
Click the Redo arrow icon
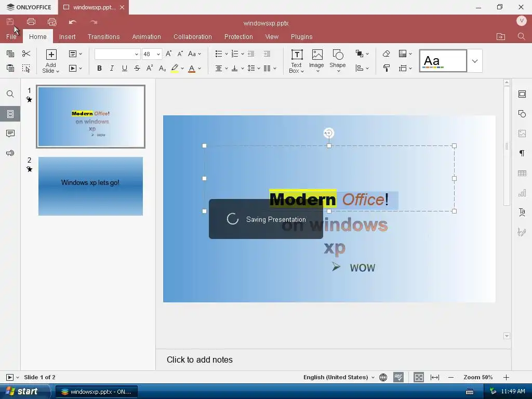coord(94,22)
